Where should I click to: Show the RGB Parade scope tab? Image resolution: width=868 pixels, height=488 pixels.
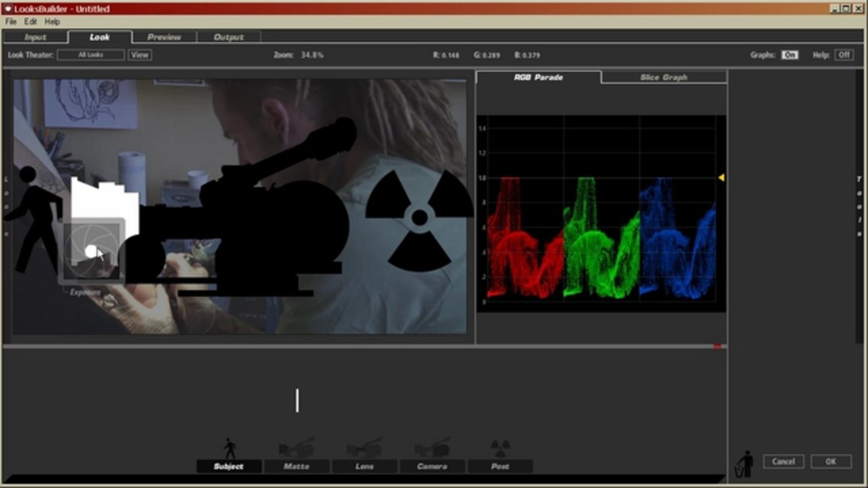(538, 77)
